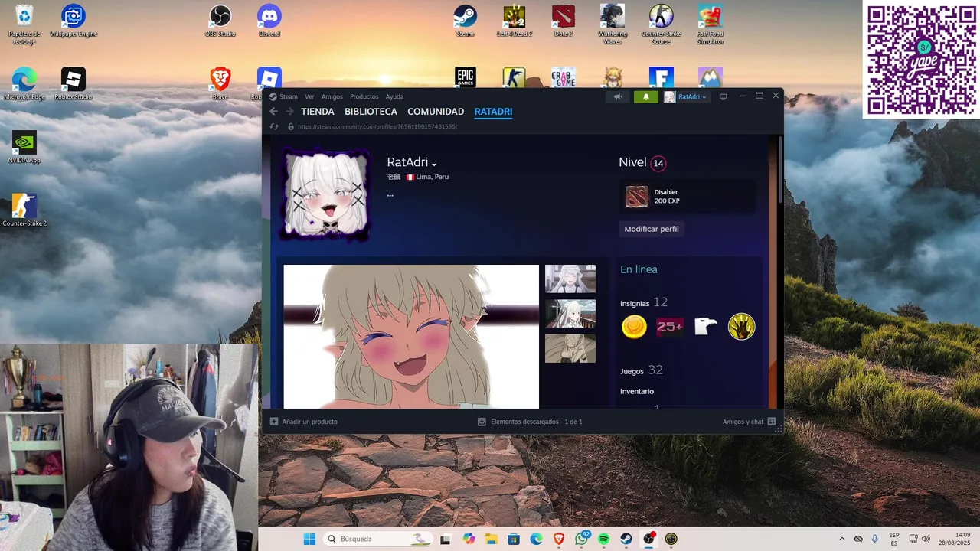Open WhatsApp from taskbar
Screen dimensions: 980x551
coord(582,539)
